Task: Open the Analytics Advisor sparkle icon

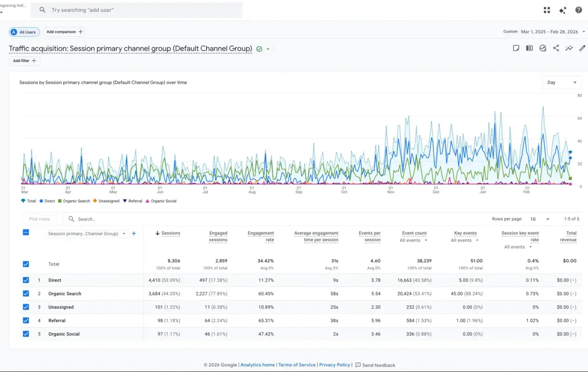Action: click(563, 10)
